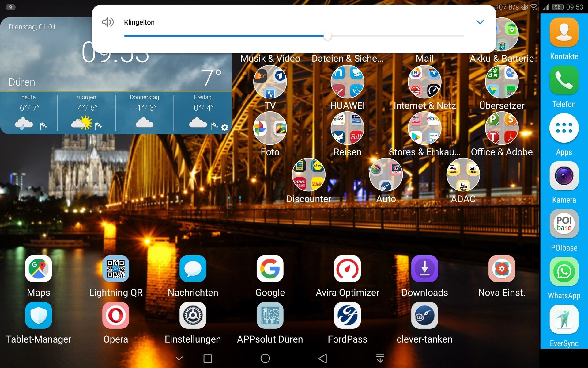Open the Telefon dialer
Screen dimensions: 588x368
[x=564, y=80]
